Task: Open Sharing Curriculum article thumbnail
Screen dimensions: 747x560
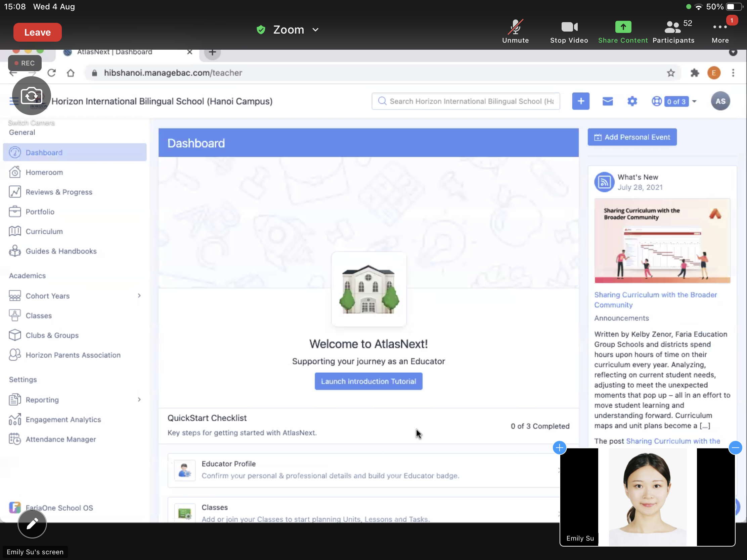Action: [x=662, y=241]
